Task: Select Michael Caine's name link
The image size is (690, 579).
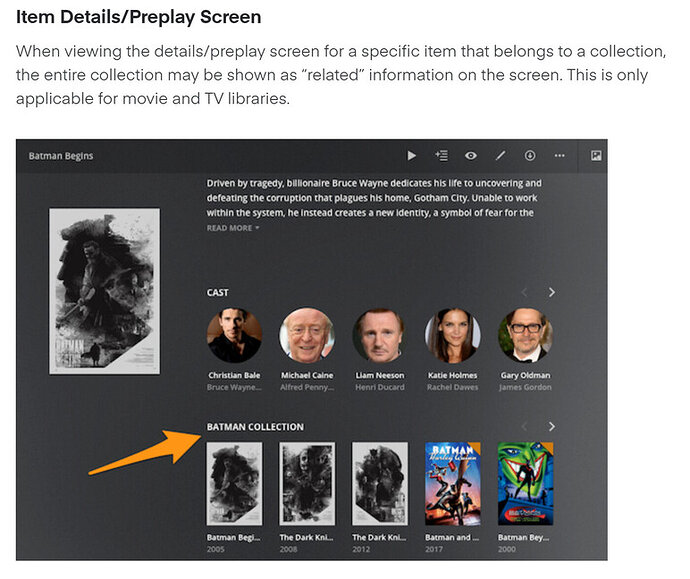Action: pyautogui.click(x=307, y=375)
